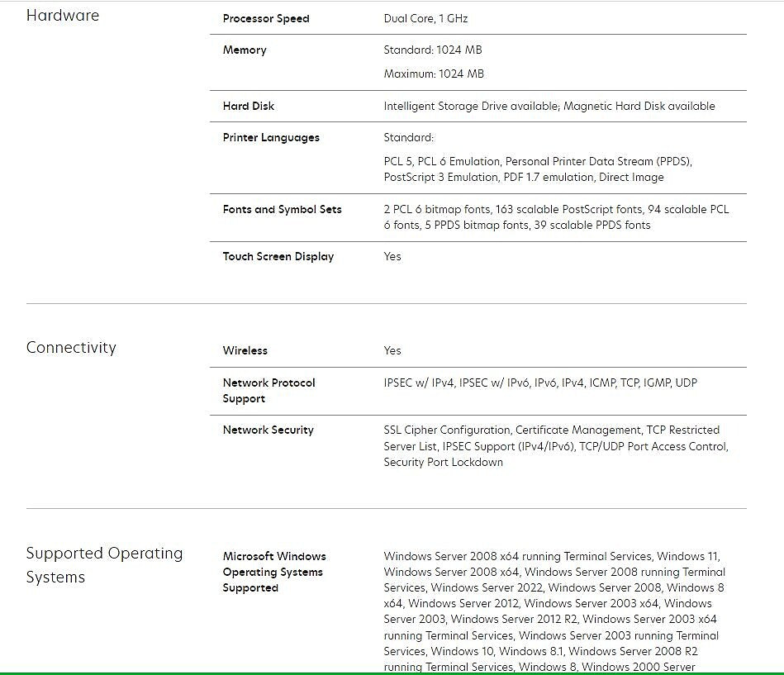Click the Hardware section heading
This screenshot has width=784, height=675.
point(63,16)
